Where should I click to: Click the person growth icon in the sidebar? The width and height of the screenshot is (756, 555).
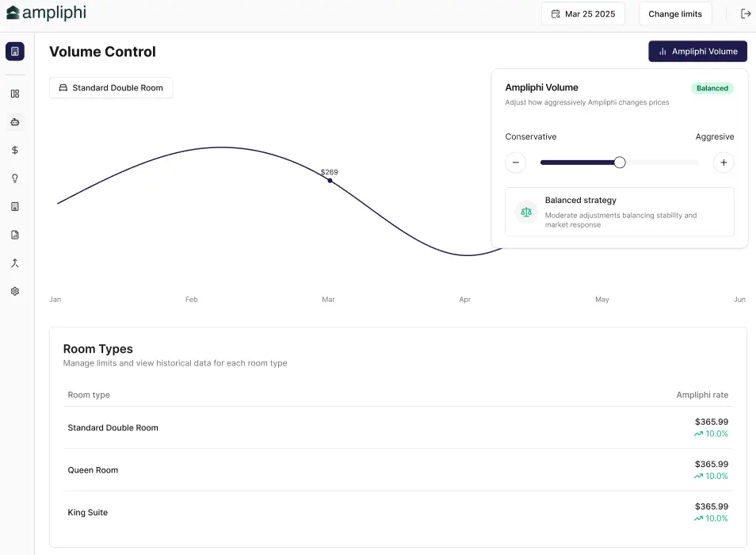click(x=14, y=262)
